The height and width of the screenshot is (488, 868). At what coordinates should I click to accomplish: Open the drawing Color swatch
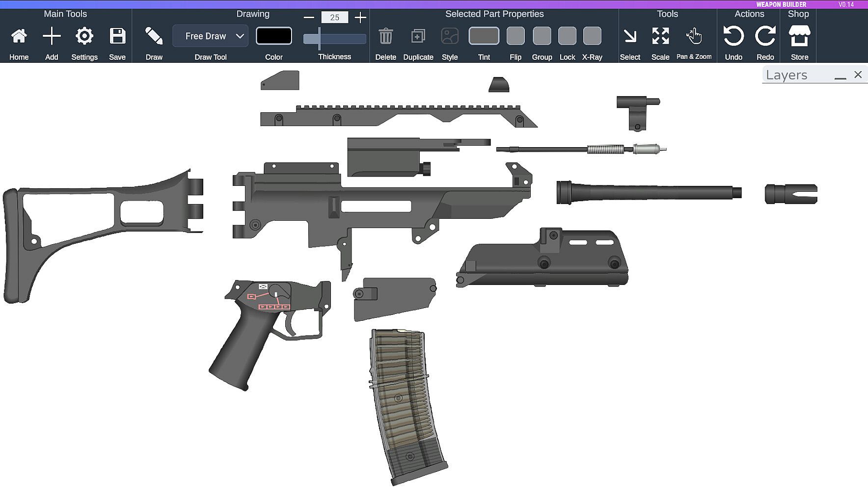(x=274, y=36)
